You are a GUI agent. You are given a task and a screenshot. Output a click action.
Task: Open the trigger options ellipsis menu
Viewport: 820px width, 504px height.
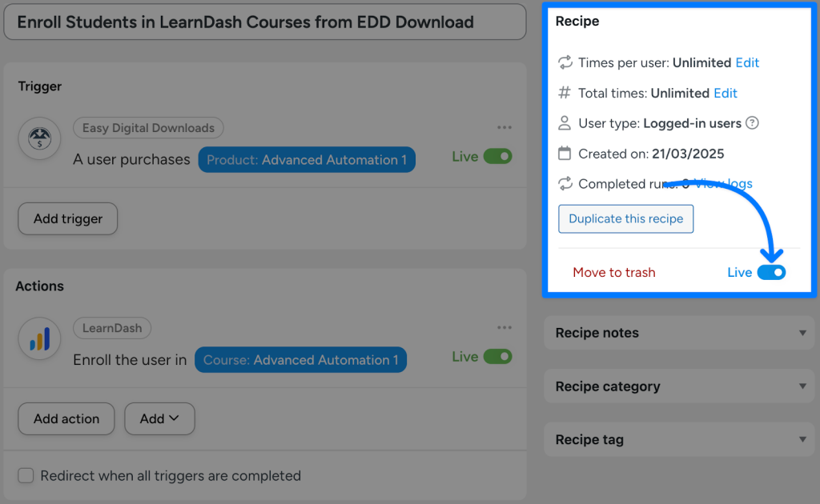[x=504, y=126]
